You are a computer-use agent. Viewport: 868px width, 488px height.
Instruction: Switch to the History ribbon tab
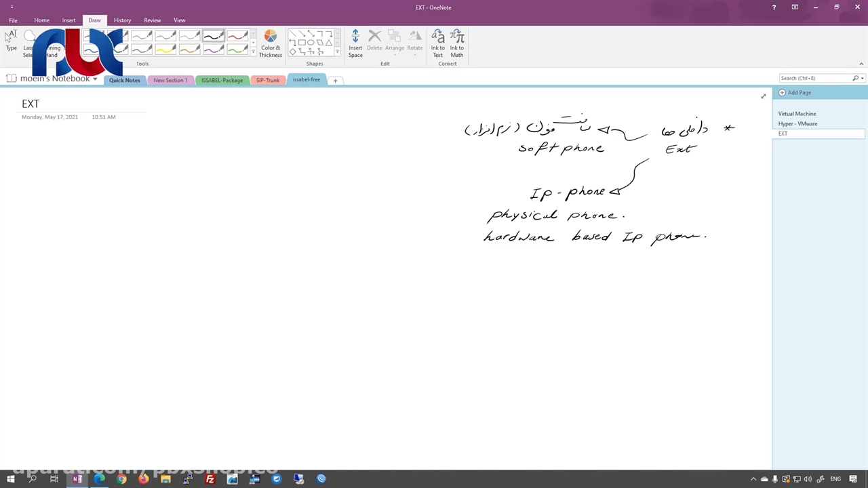tap(122, 20)
